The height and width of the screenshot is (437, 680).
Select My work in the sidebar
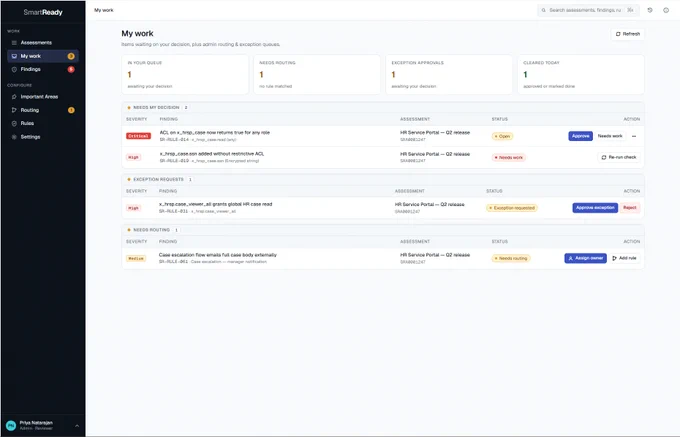[42, 56]
